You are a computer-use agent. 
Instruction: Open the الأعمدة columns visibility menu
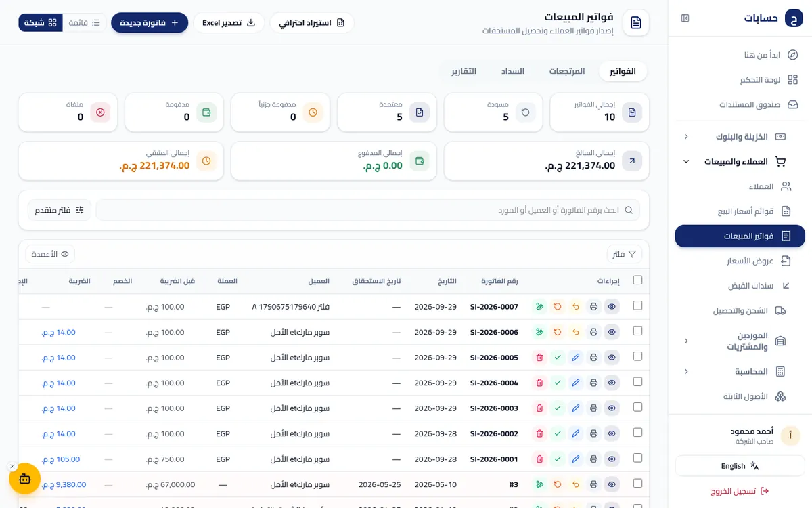click(x=50, y=254)
